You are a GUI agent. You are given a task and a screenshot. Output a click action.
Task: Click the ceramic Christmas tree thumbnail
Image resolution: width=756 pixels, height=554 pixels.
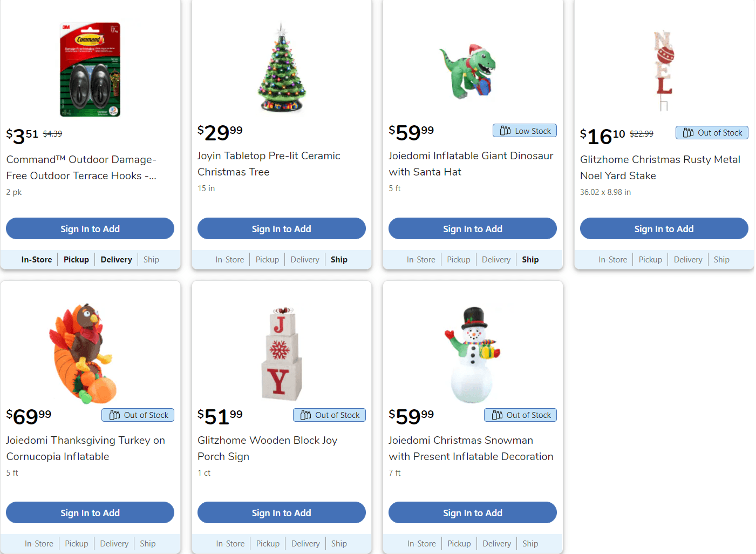[281, 67]
